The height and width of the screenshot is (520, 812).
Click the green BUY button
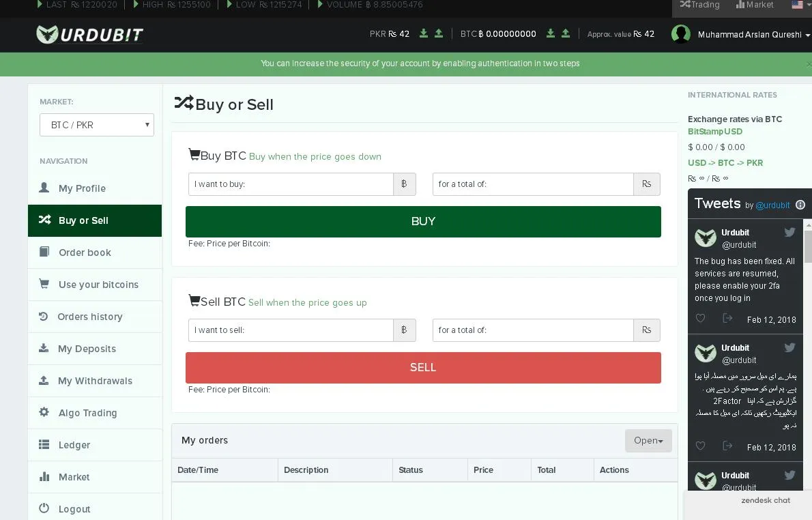click(x=423, y=222)
